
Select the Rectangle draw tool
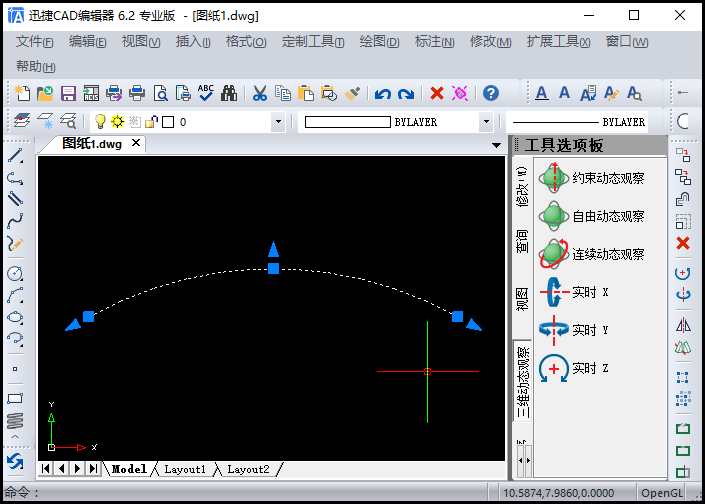coord(15,398)
